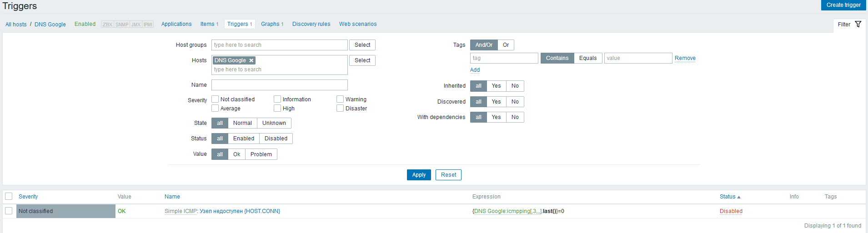Open Select popup for Hosts

coord(362,60)
